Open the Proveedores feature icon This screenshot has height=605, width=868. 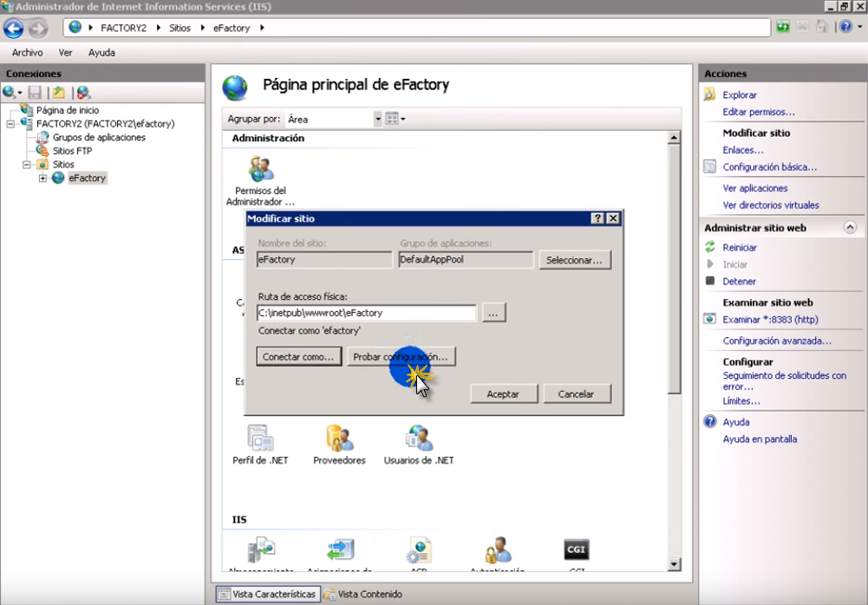(x=339, y=439)
